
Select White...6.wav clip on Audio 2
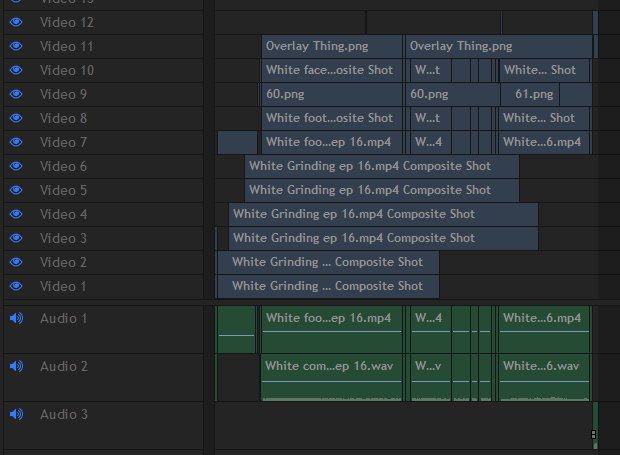click(x=544, y=378)
